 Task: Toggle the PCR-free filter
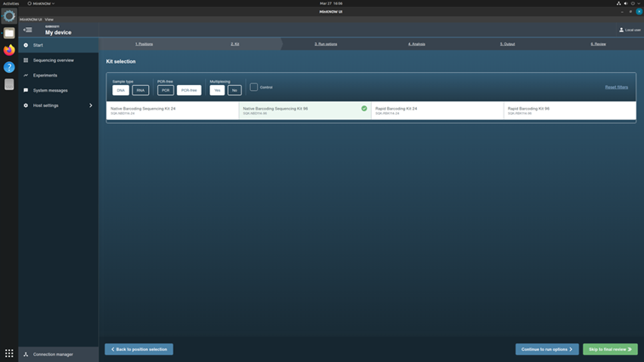click(x=189, y=90)
